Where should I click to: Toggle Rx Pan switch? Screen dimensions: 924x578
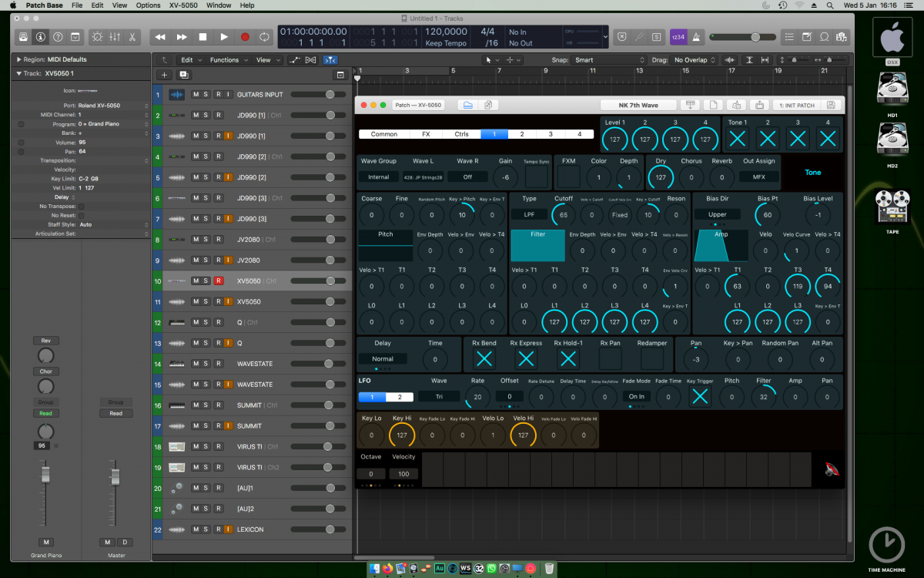point(611,358)
